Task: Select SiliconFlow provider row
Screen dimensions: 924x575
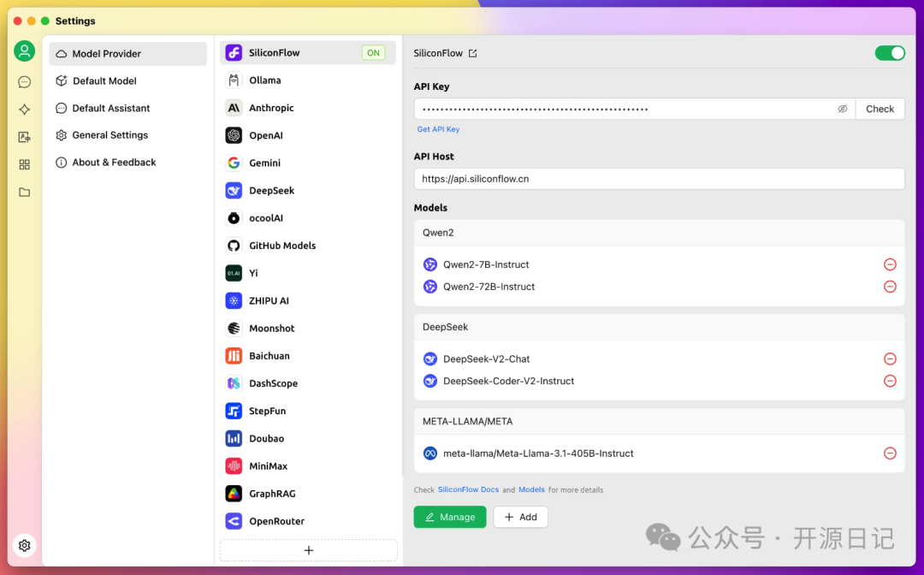Action: [x=308, y=52]
